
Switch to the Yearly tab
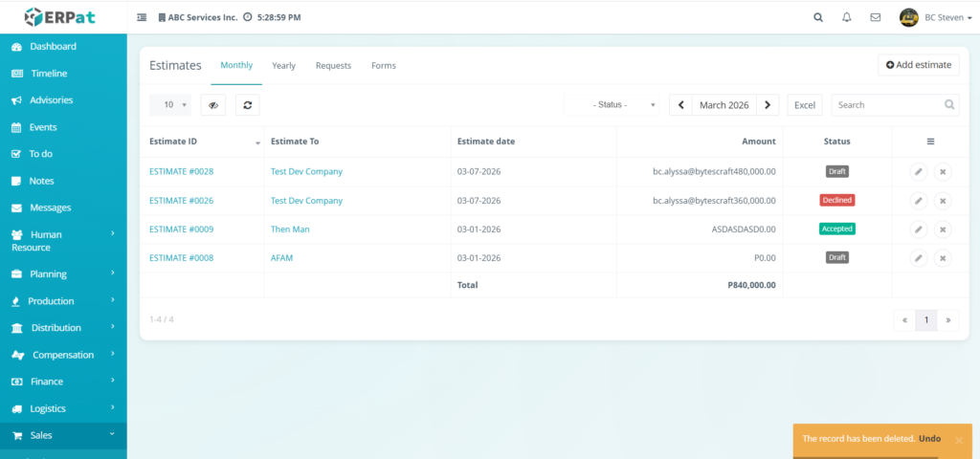pos(283,66)
